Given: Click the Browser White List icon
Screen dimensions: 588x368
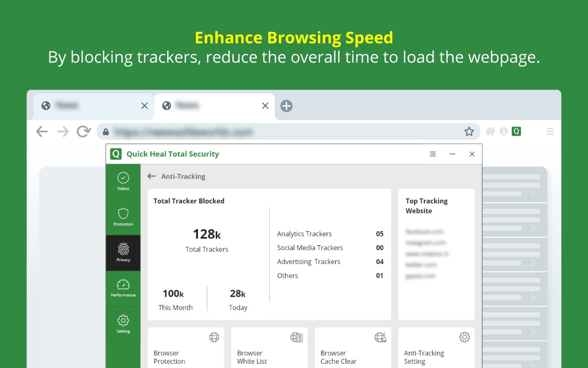Looking at the screenshot, I should (x=297, y=337).
